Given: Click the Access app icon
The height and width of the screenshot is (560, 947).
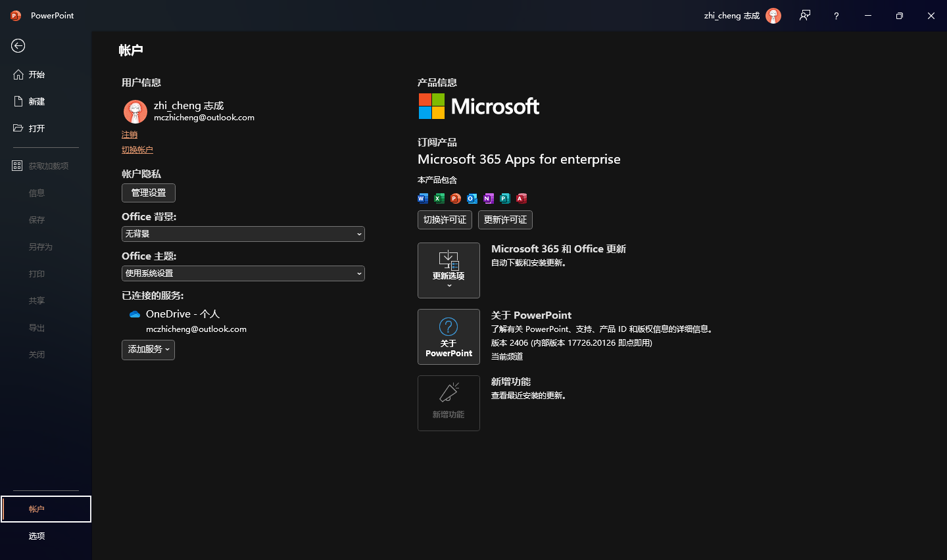Looking at the screenshot, I should (x=522, y=198).
